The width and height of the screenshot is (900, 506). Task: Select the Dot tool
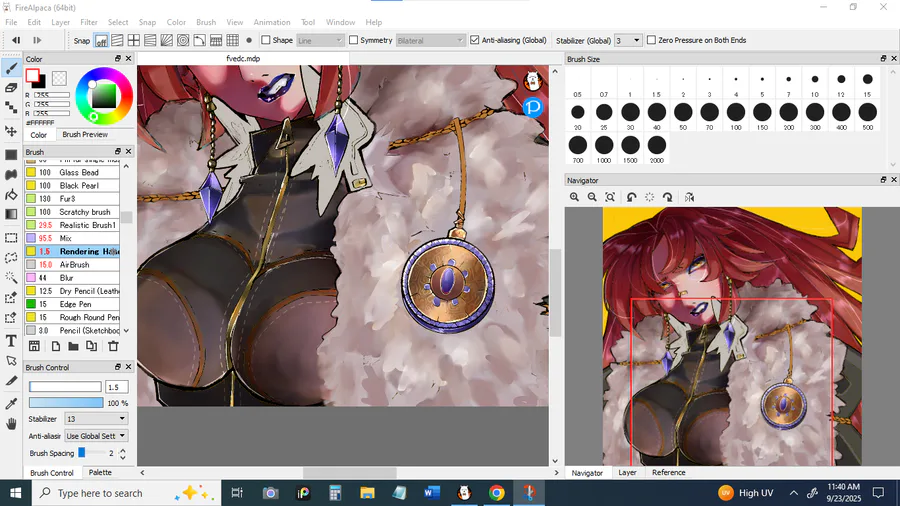[11, 107]
